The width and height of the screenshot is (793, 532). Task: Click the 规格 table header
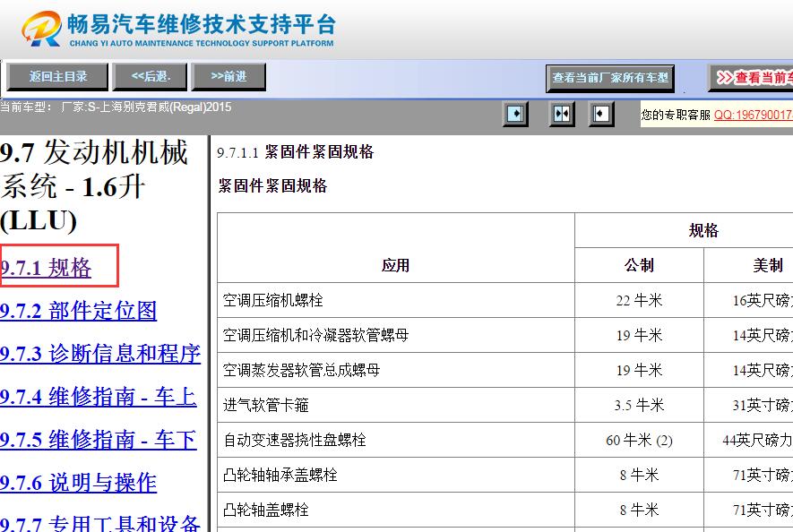coord(703,230)
